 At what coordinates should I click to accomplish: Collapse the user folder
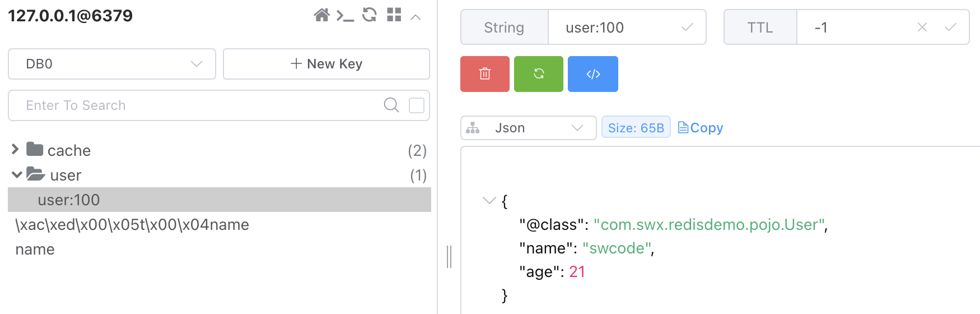pos(17,175)
